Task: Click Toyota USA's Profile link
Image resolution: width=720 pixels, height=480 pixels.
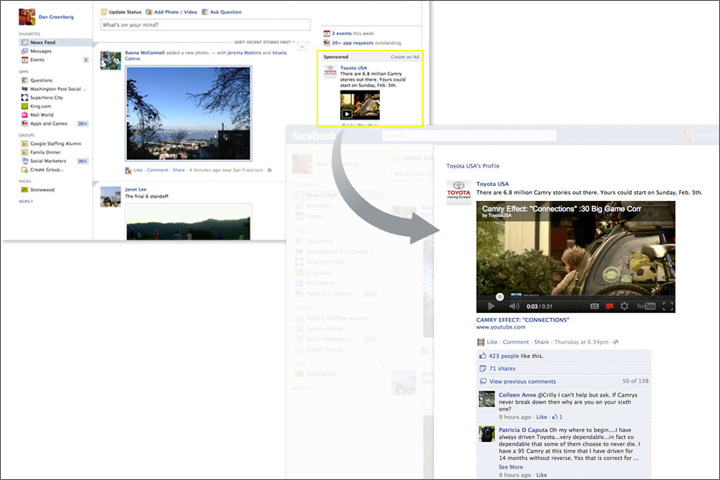Action: 472,166
